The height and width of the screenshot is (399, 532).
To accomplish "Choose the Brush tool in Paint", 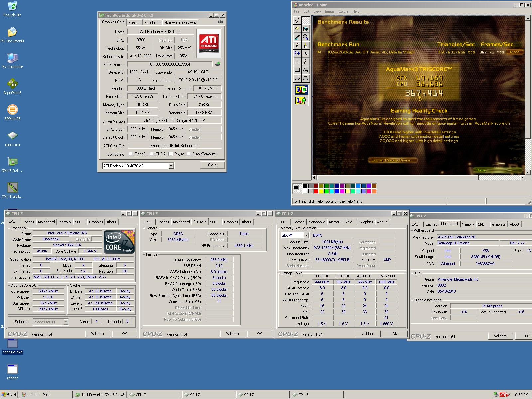I will (305, 45).
